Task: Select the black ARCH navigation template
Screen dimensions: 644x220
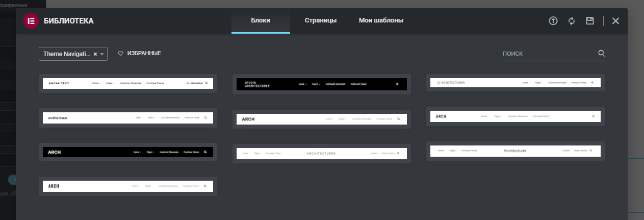Action: click(128, 152)
